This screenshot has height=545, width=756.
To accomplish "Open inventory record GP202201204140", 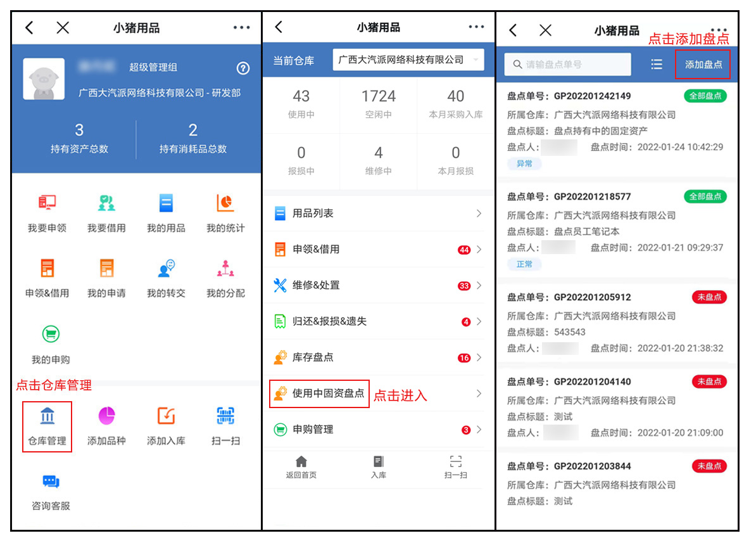I will click(x=617, y=407).
